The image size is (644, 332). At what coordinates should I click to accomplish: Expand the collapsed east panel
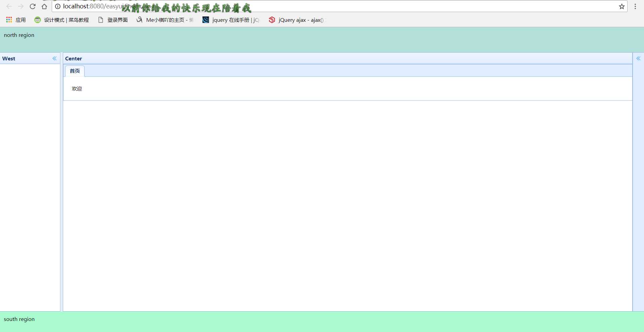pyautogui.click(x=638, y=58)
